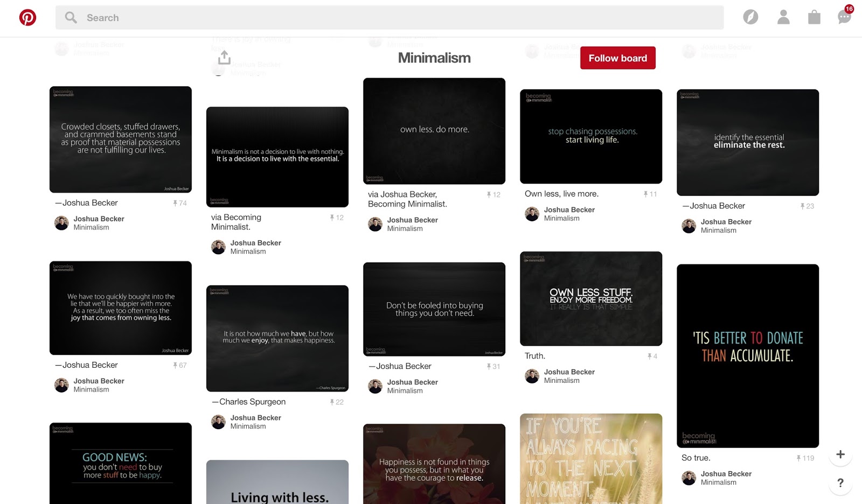Open 'It is not how much we have' pin

click(277, 338)
